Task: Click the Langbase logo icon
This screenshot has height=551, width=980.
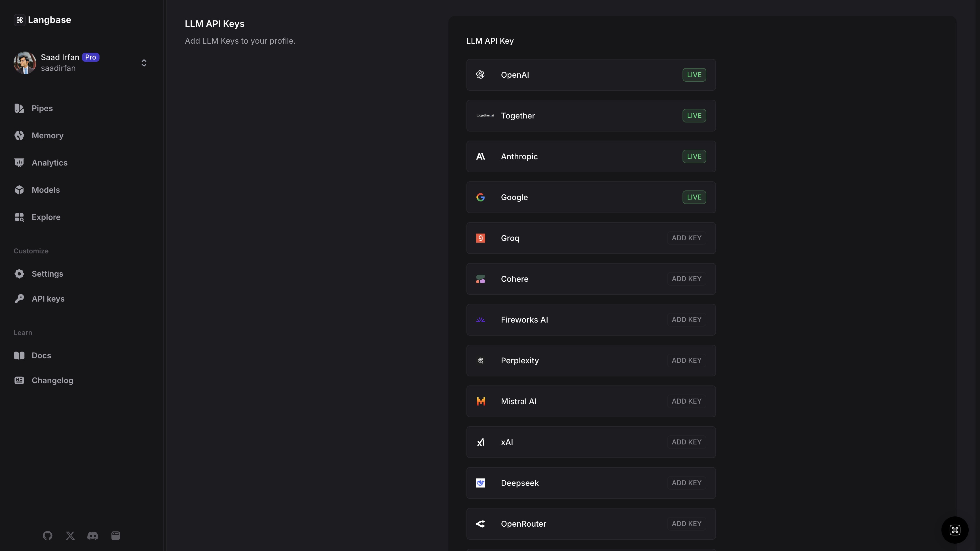Action: (x=19, y=20)
